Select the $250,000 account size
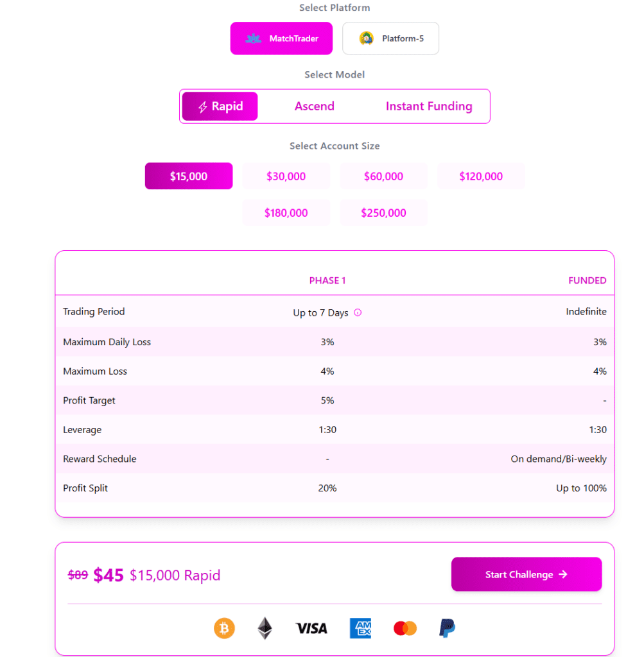 (383, 213)
